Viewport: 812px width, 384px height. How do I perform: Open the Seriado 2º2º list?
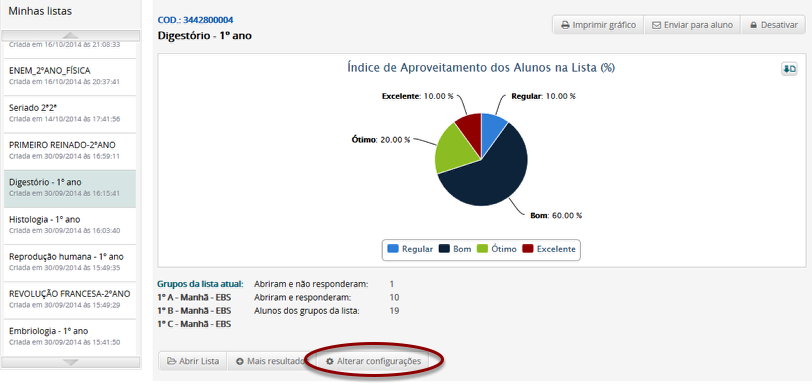coord(70,114)
